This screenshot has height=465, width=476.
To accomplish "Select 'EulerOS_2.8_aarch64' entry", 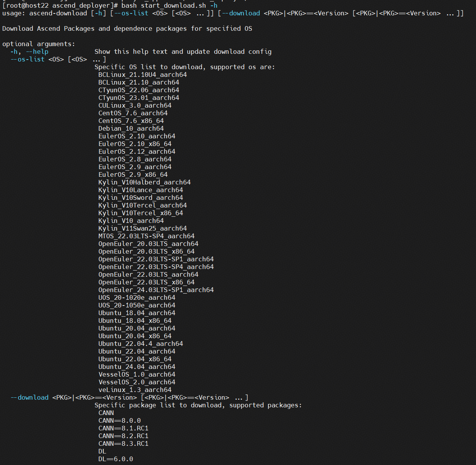I will pyautogui.click(x=135, y=159).
